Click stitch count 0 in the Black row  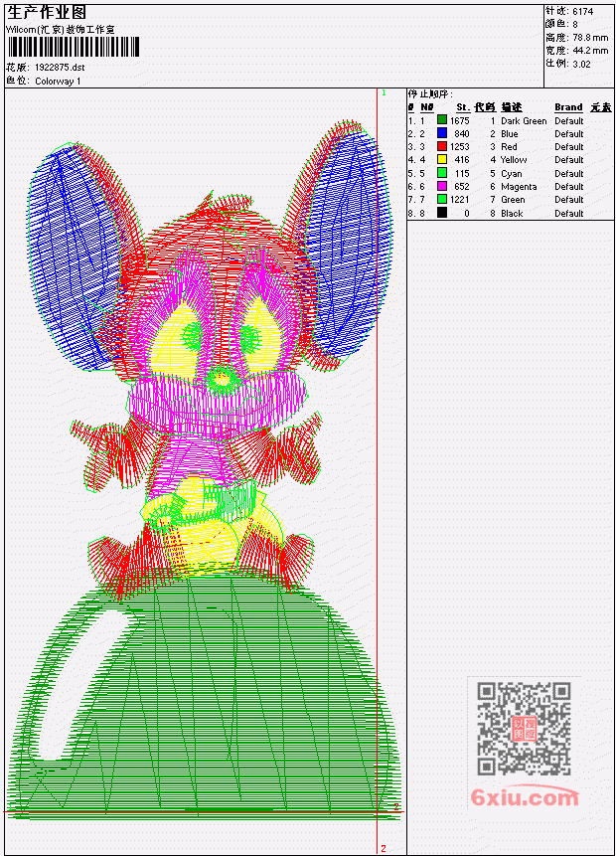pyautogui.click(x=467, y=214)
